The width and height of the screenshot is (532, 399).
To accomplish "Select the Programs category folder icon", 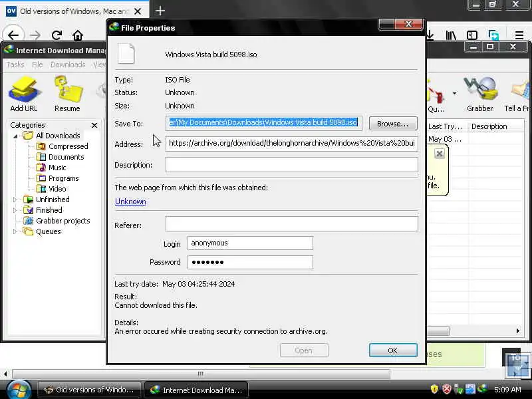I will (x=41, y=178).
